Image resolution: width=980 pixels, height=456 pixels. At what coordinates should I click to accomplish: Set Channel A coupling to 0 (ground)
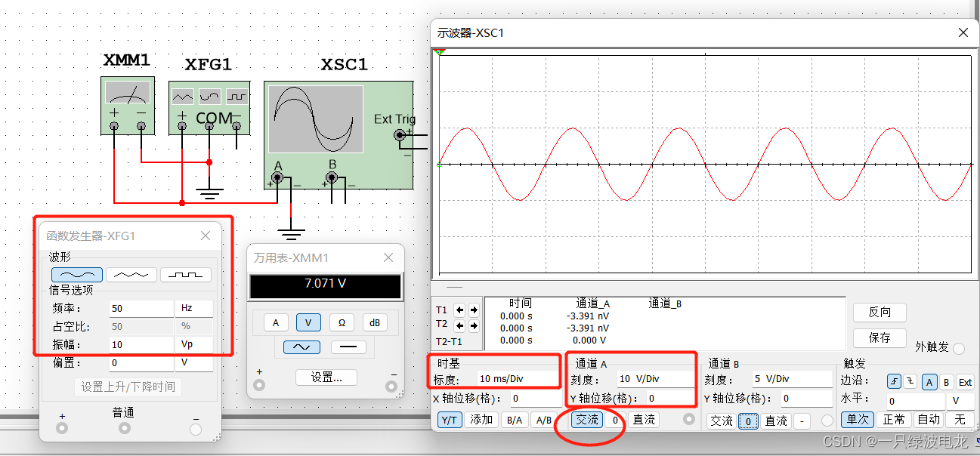tap(616, 419)
